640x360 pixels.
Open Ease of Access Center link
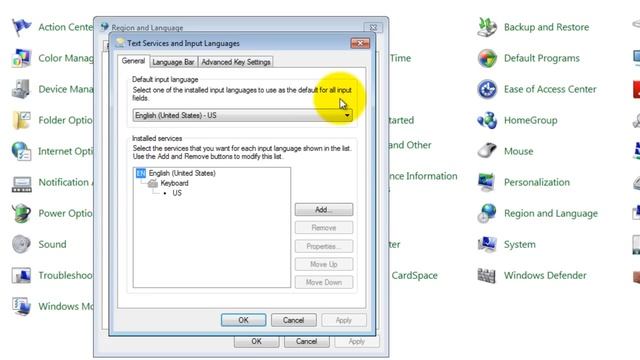coord(550,89)
